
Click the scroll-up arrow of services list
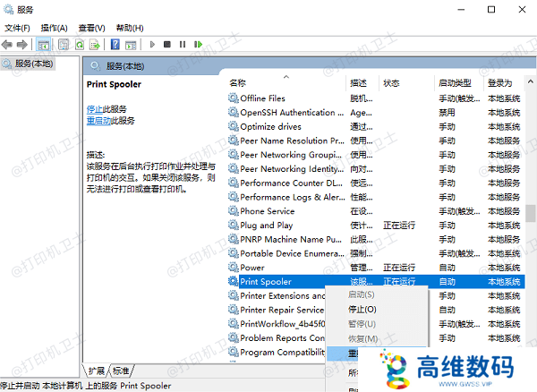530,82
